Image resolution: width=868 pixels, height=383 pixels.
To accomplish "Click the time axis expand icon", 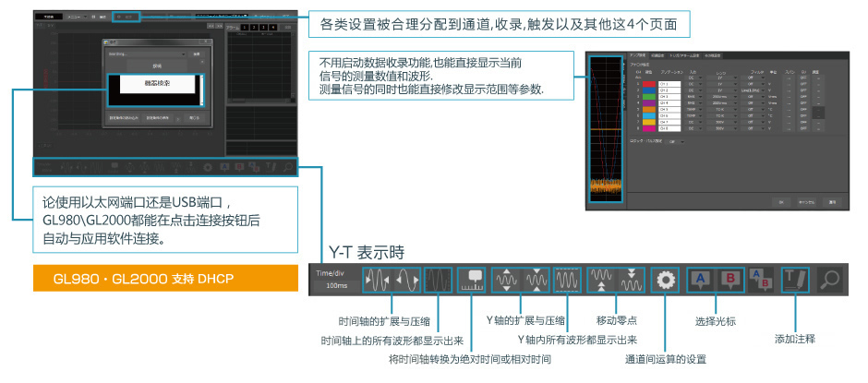I will point(378,281).
